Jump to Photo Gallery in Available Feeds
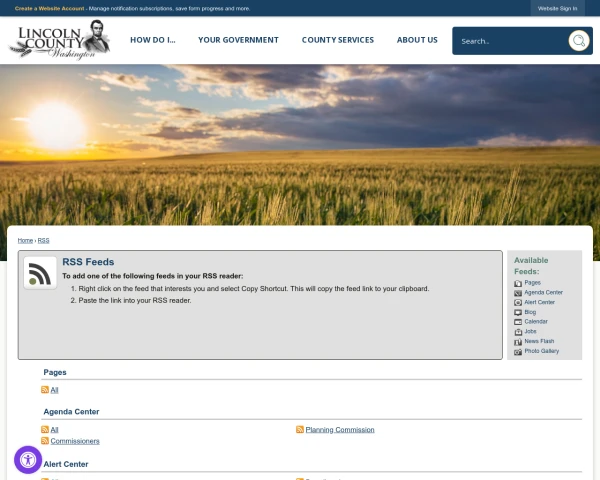Viewport: 600px width, 480px height. pyautogui.click(x=541, y=351)
